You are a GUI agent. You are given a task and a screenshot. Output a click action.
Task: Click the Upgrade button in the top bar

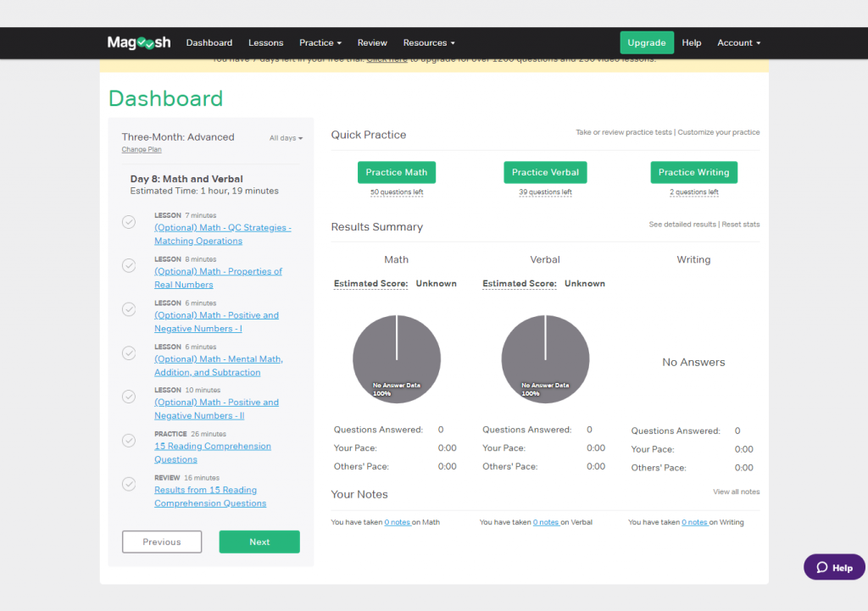tap(646, 42)
